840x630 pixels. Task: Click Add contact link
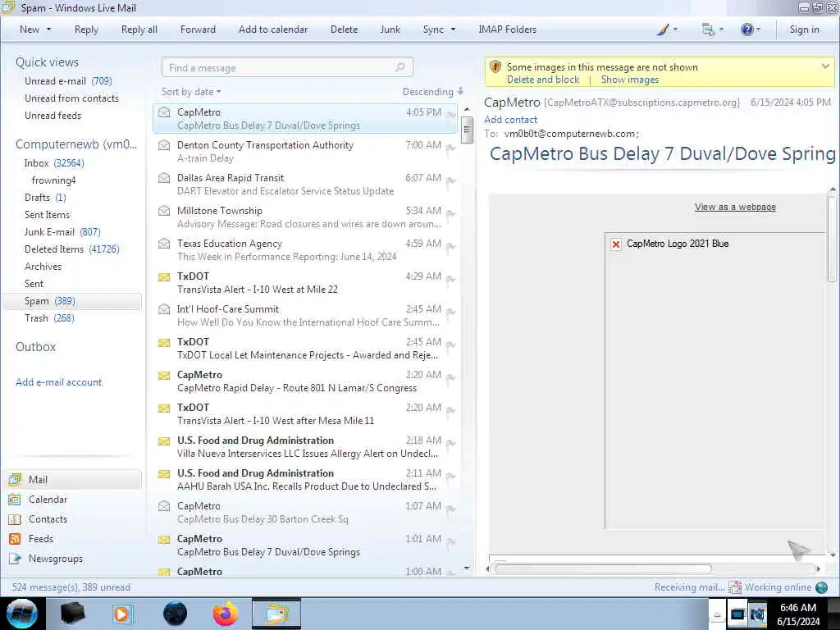coord(510,120)
